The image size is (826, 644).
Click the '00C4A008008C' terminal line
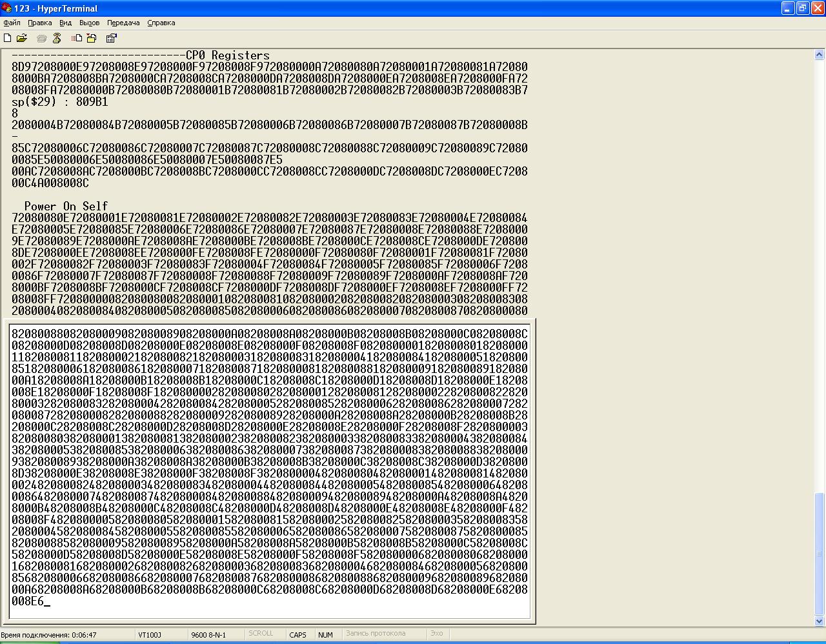point(50,183)
